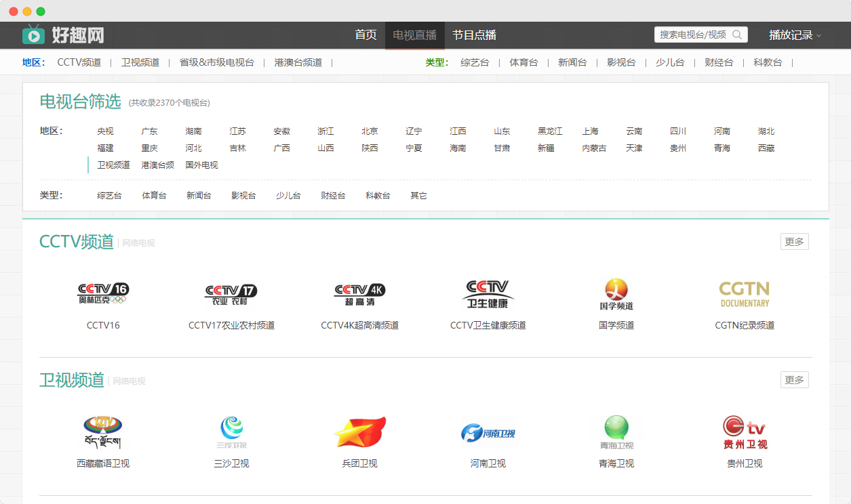Open 卫视频道 in top region bar
This screenshot has height=504, width=851.
[140, 62]
